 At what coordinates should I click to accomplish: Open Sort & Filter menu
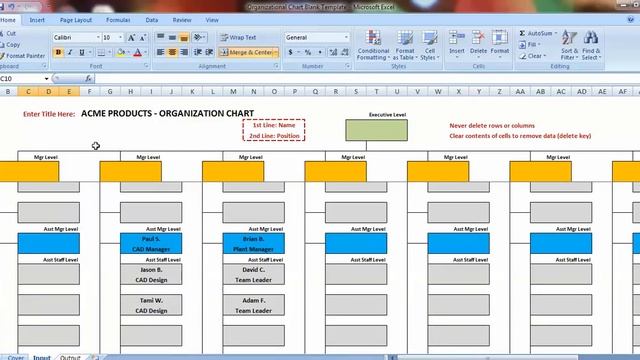click(569, 45)
